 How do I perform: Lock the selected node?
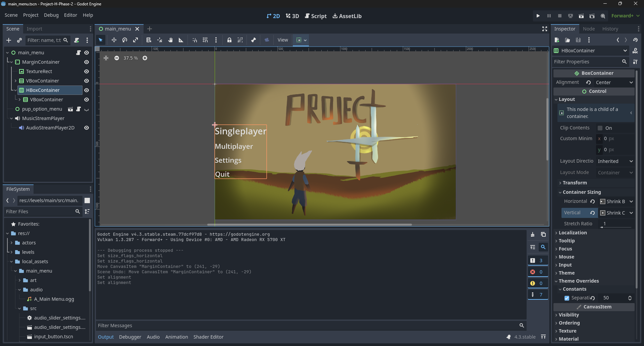tap(229, 40)
